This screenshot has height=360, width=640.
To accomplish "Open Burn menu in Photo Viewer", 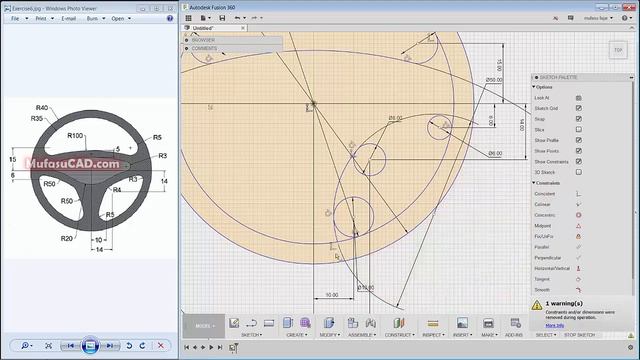I will pos(96,19).
